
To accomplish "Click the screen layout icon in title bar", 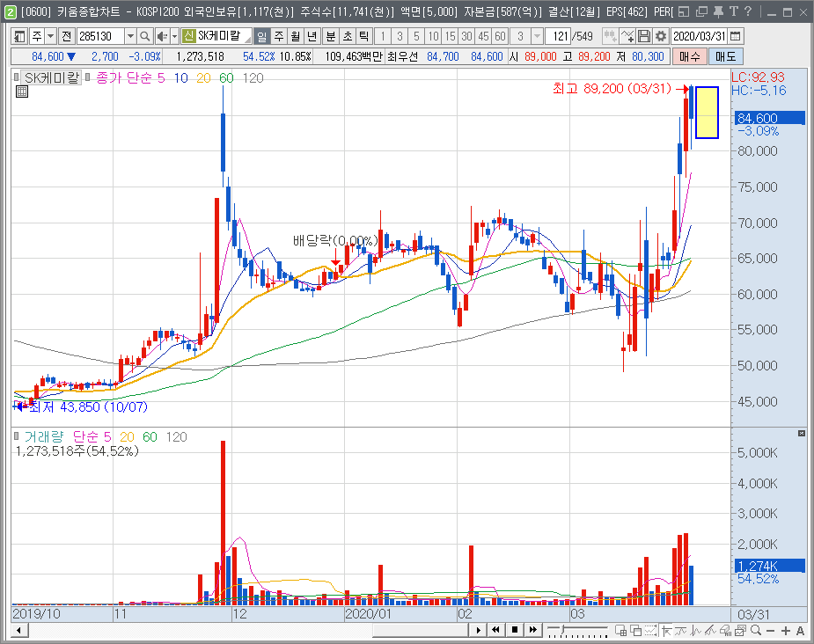I will pyautogui.click(x=685, y=11).
